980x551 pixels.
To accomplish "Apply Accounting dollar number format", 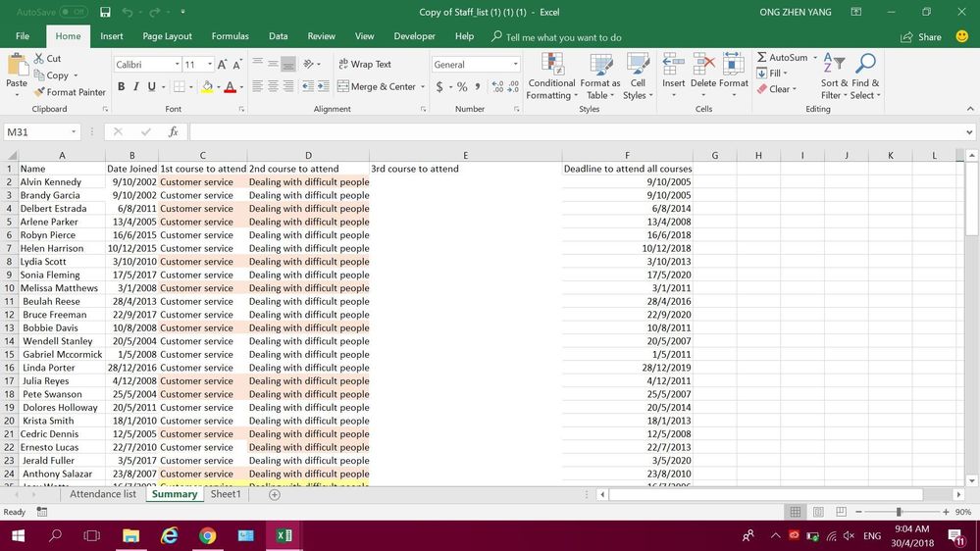I will click(439, 87).
